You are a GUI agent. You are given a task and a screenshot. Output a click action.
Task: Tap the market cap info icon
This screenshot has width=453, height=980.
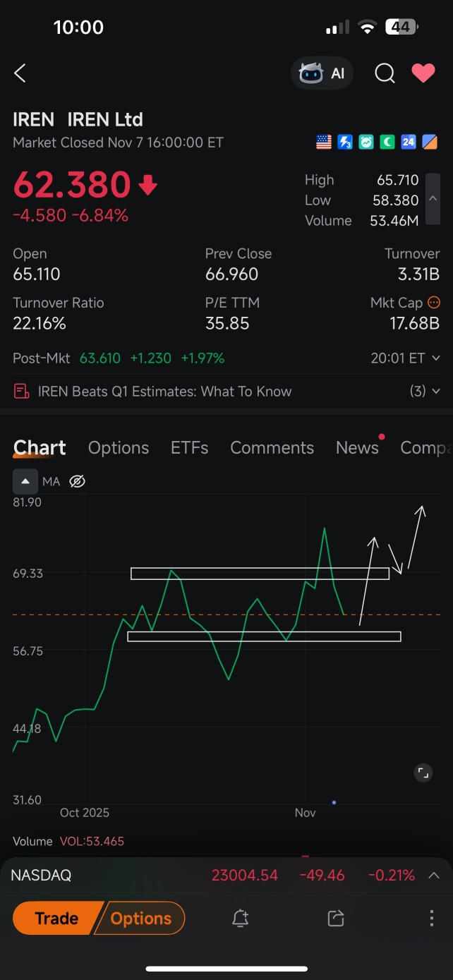[434, 303]
